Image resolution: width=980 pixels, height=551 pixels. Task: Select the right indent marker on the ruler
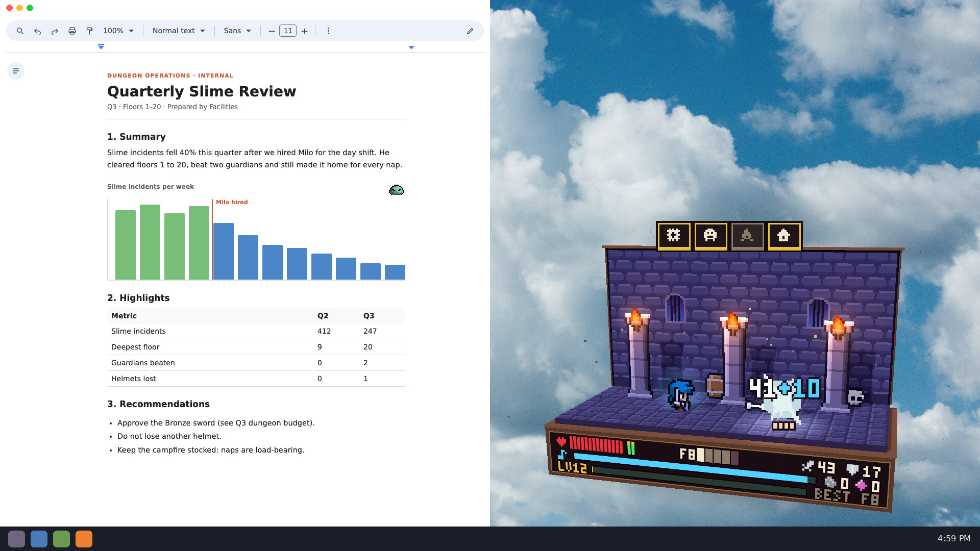click(x=411, y=47)
